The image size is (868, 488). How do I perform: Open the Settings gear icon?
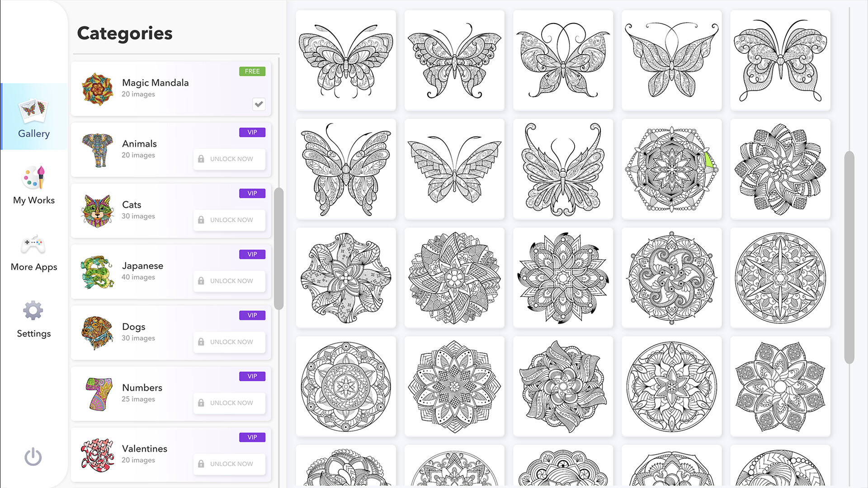point(33,311)
